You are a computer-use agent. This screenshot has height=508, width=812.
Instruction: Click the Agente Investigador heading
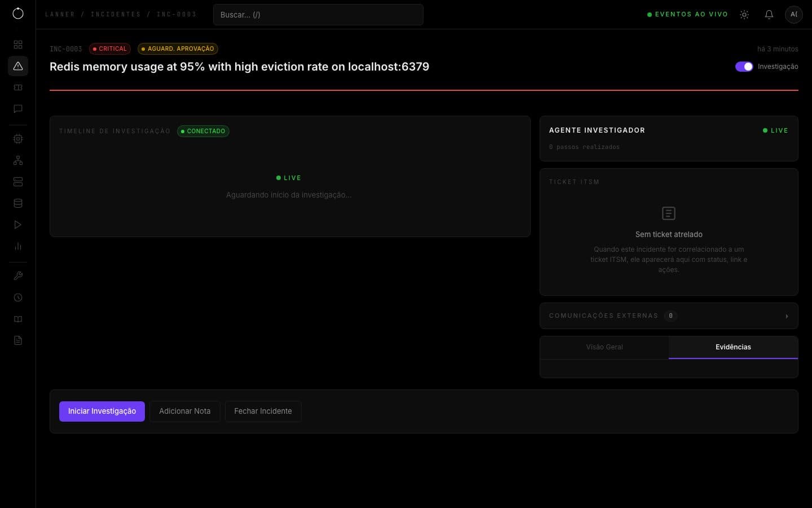pos(597,130)
